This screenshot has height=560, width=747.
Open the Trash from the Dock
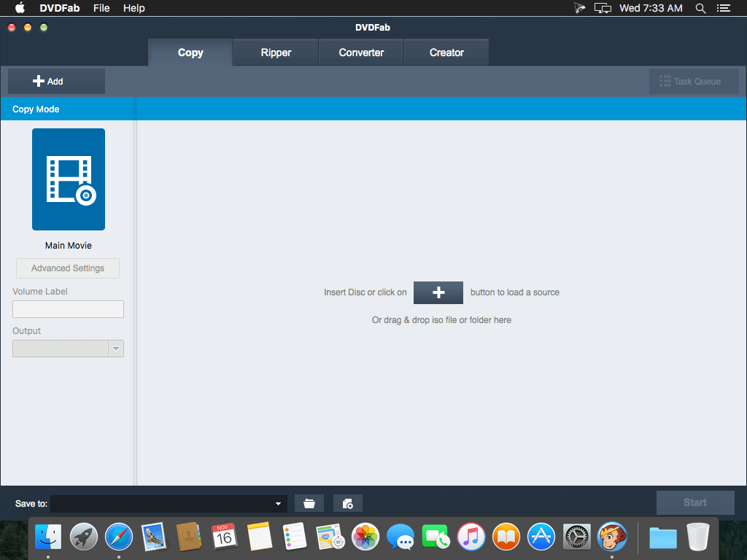(698, 537)
